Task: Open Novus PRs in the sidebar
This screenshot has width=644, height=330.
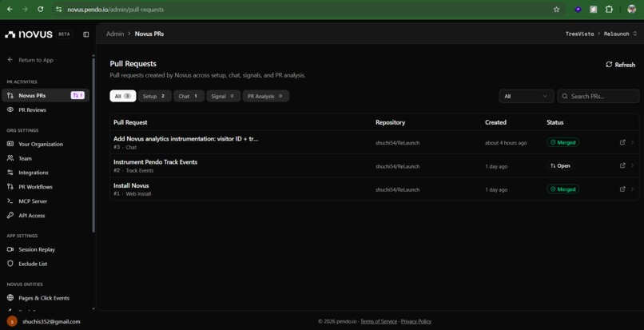Action: (46, 95)
